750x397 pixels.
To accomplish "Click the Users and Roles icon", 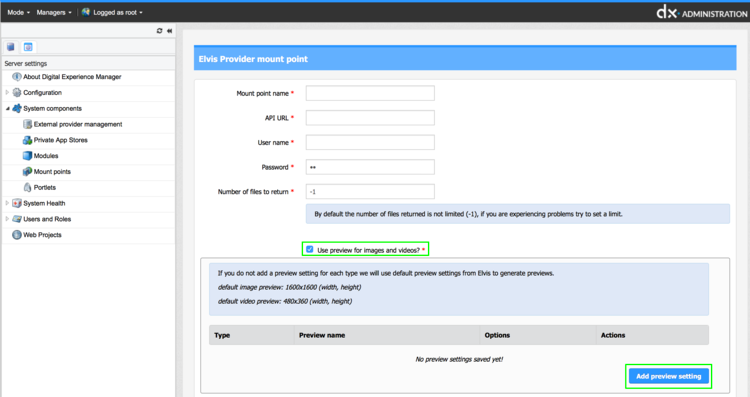I will [17, 219].
